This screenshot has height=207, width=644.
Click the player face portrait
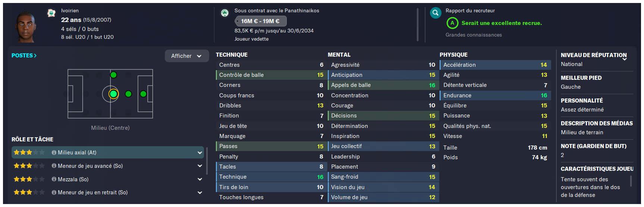pyautogui.click(x=26, y=26)
